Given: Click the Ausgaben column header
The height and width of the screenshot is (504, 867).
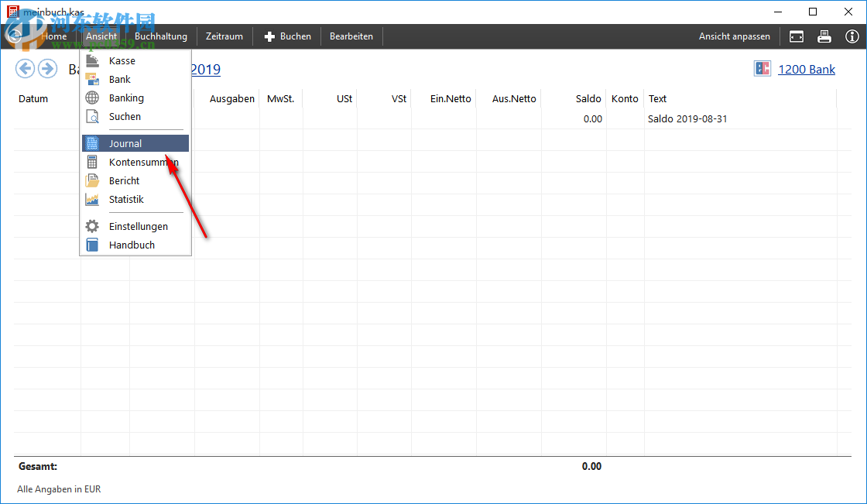Looking at the screenshot, I should click(232, 99).
